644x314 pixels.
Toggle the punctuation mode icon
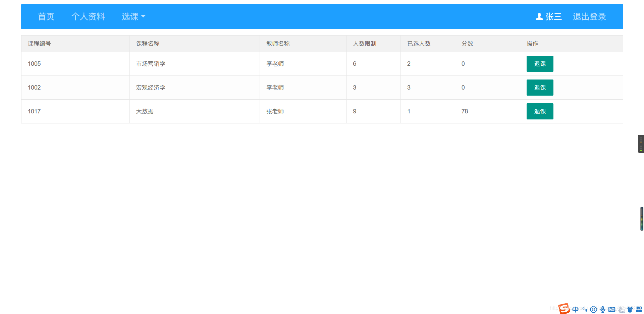pos(585,309)
